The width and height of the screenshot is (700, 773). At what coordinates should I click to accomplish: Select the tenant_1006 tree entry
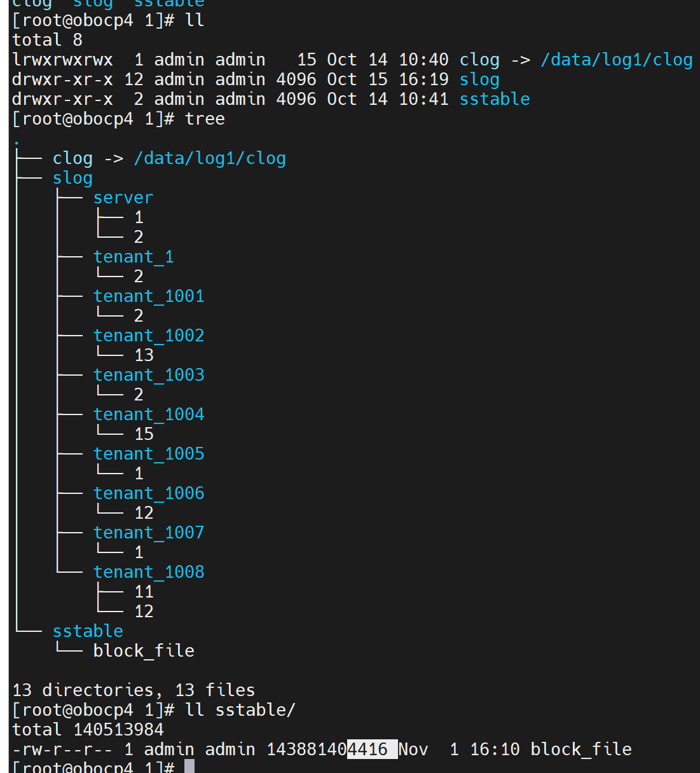click(x=149, y=493)
